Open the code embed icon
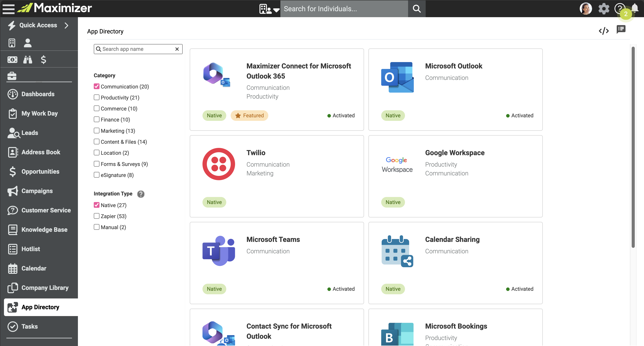644x346 pixels. [604, 31]
